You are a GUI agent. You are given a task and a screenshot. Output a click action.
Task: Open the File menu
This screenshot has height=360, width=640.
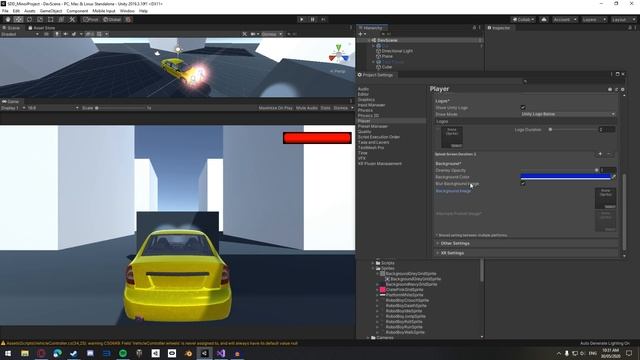coord(5,11)
